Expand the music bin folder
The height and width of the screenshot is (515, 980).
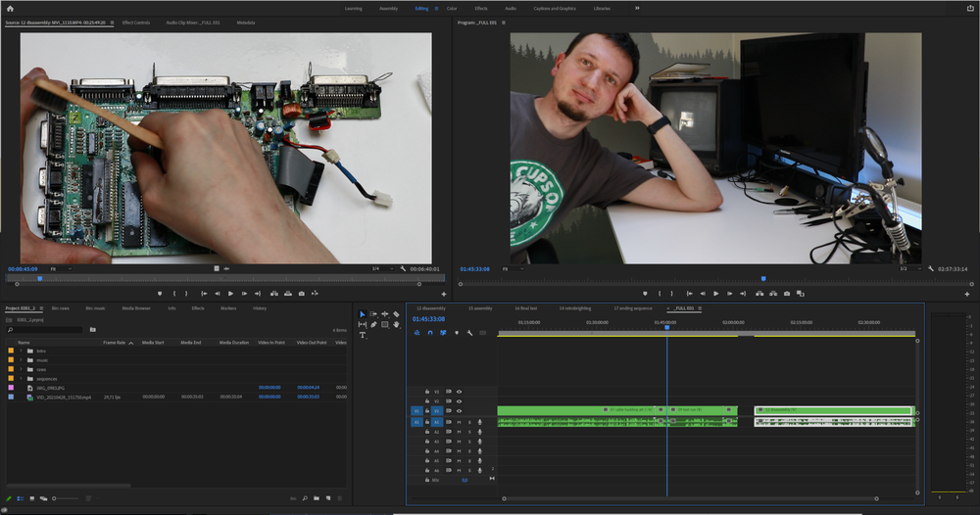(x=21, y=360)
